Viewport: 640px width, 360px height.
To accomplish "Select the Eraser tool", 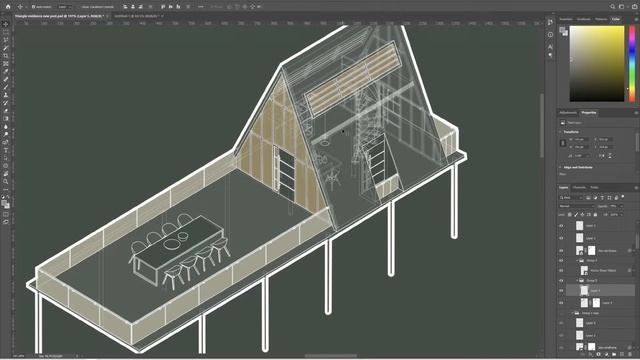I will tap(6, 111).
